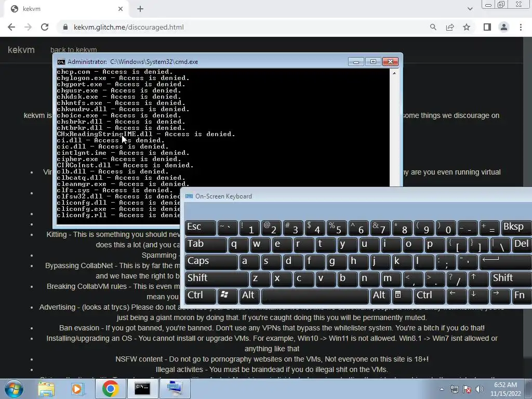Follow the back to kekvm link

74,50
